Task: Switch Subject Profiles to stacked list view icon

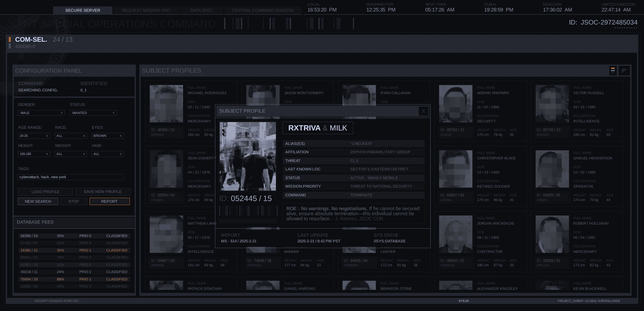Action: click(x=613, y=71)
